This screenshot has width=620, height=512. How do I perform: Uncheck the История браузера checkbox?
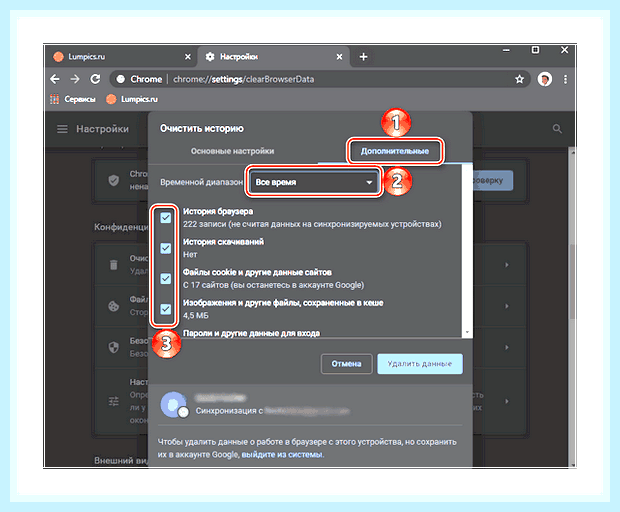(166, 218)
